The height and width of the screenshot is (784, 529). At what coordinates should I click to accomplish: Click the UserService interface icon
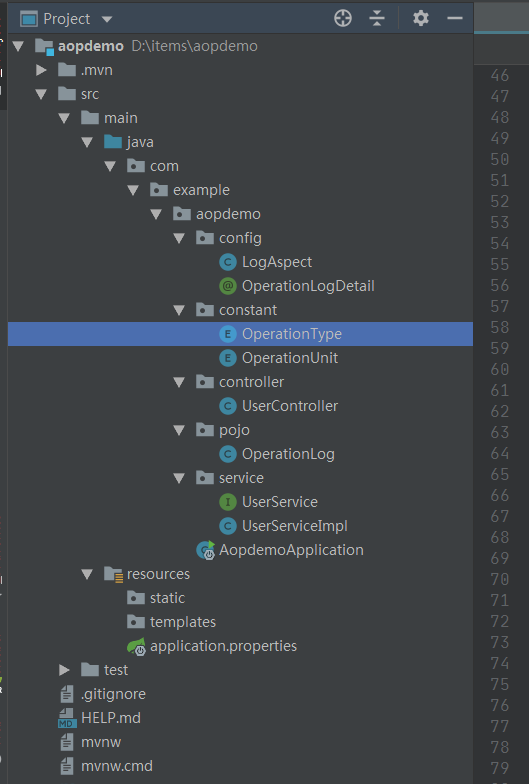point(228,502)
